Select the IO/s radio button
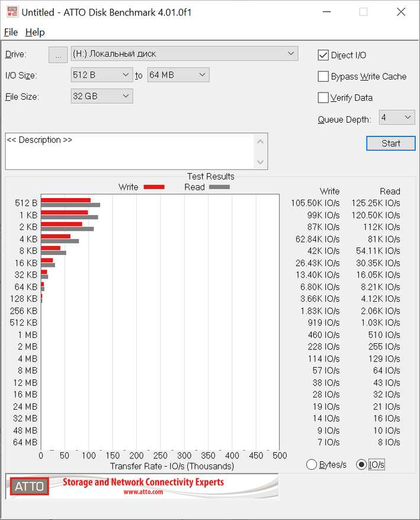 pyautogui.click(x=361, y=465)
